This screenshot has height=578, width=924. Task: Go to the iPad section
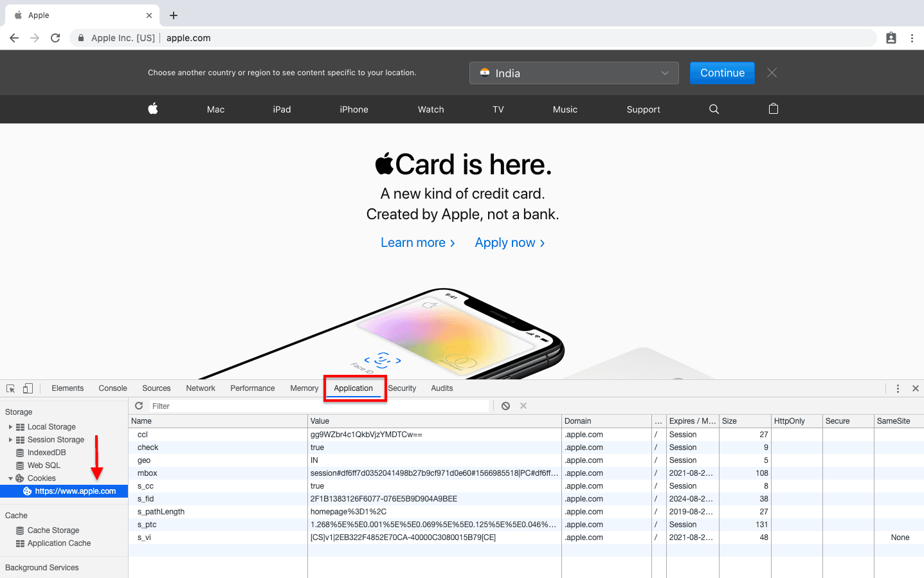click(x=282, y=109)
